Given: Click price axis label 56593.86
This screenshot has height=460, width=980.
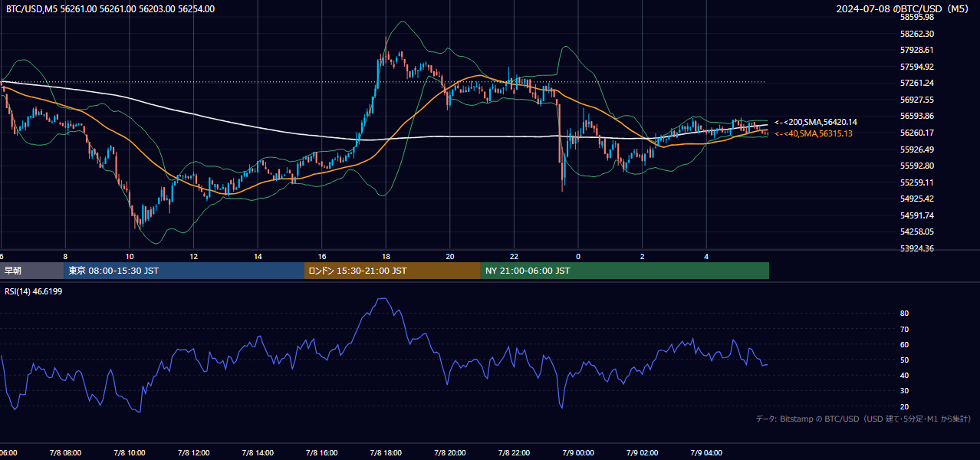Looking at the screenshot, I should 916,116.
